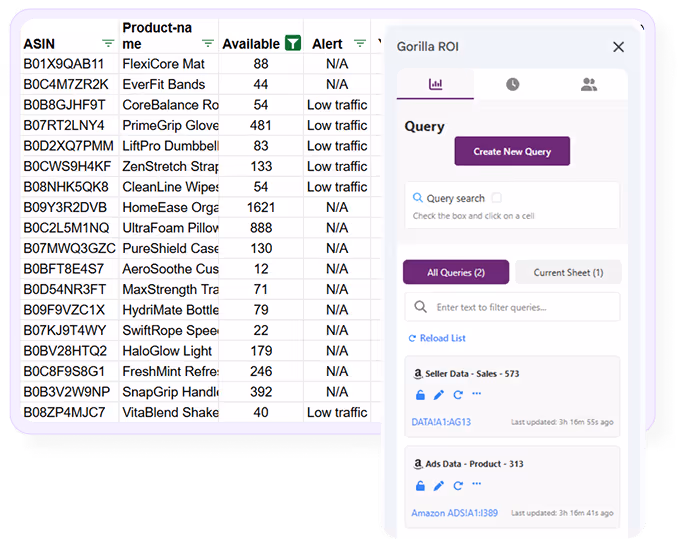Screen dimensions: 687x539
Task: Open the ASIN column filter
Action: coord(108,43)
